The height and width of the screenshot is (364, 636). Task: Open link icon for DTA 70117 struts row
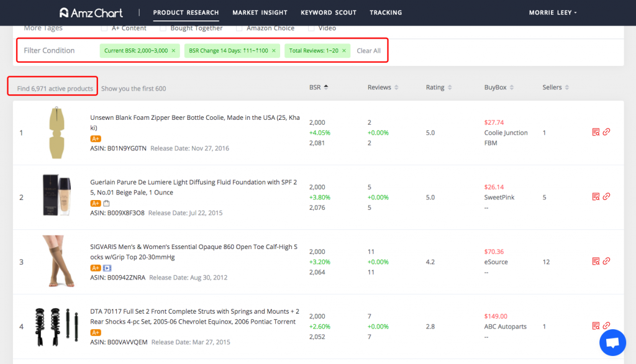[x=606, y=325]
